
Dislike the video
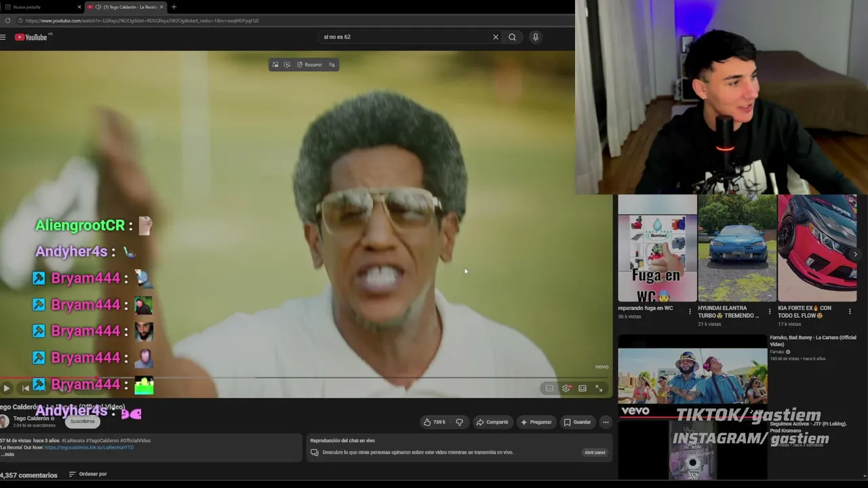459,422
